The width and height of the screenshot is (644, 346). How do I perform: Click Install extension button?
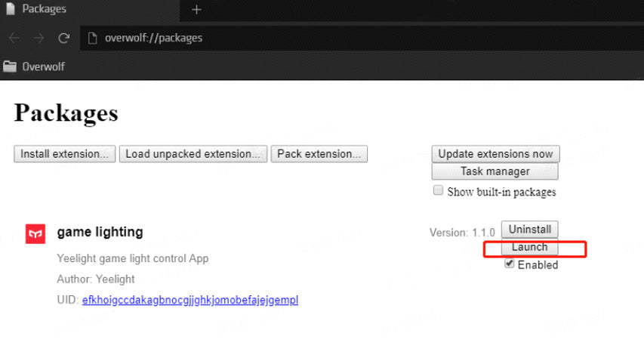click(x=64, y=153)
